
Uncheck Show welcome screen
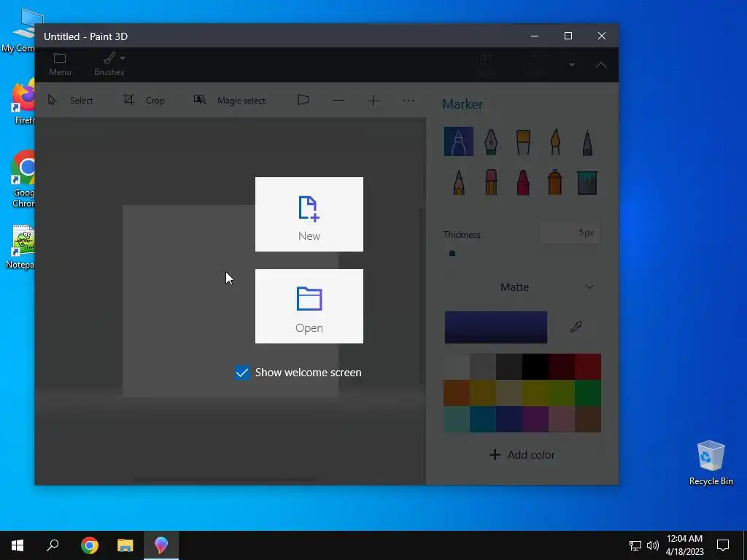pos(242,373)
